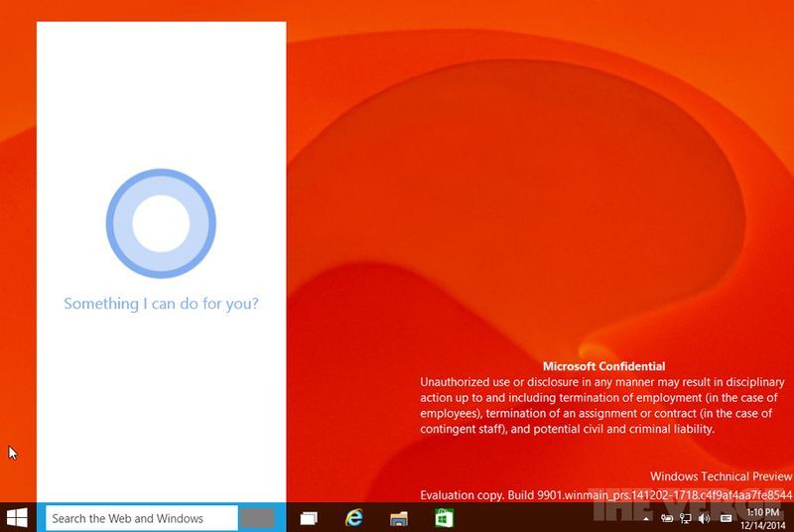Open the Windows Start menu

click(x=17, y=517)
